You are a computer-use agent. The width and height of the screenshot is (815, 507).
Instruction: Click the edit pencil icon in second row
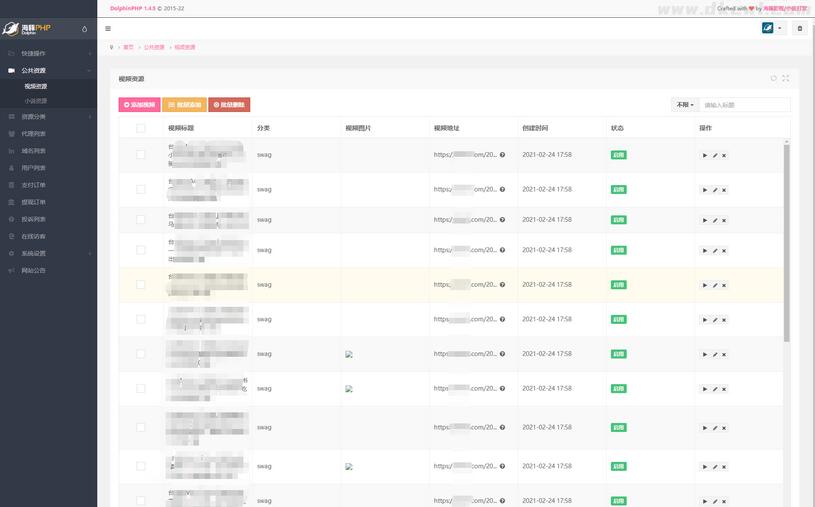[715, 189]
